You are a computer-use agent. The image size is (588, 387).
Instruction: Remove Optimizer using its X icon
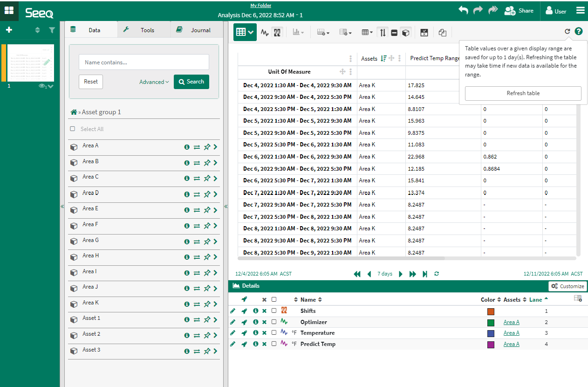(264, 322)
